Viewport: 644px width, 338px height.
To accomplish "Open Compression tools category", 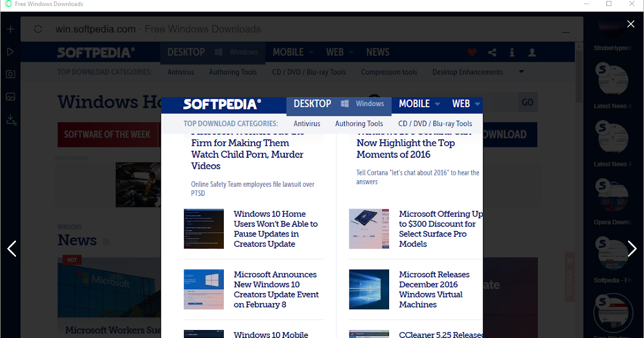I will 389,72.
